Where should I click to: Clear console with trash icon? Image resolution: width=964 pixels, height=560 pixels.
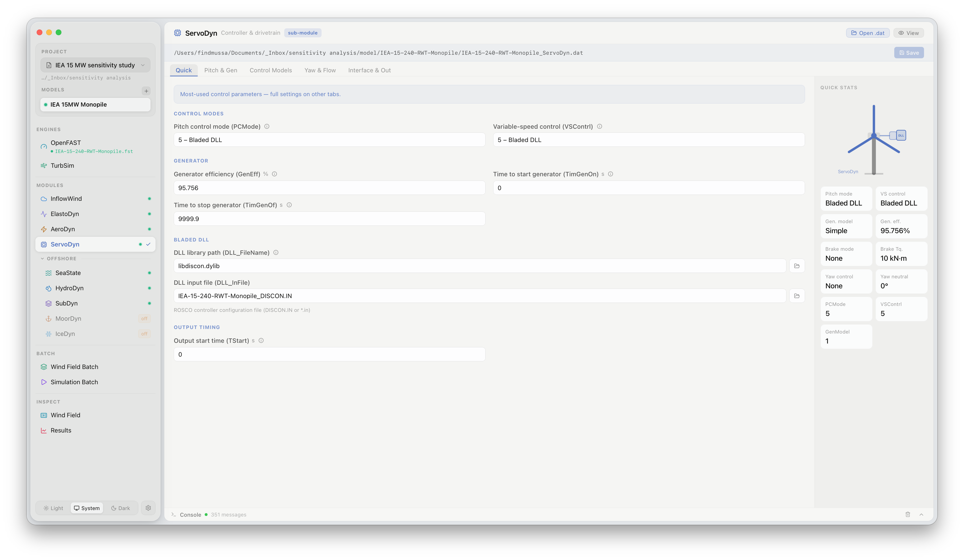908,515
